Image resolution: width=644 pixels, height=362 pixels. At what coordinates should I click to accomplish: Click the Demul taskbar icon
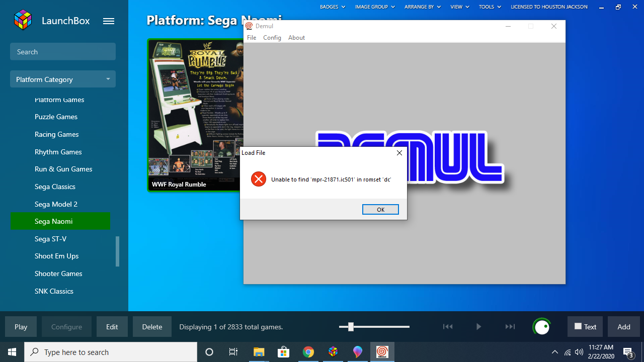(x=382, y=352)
